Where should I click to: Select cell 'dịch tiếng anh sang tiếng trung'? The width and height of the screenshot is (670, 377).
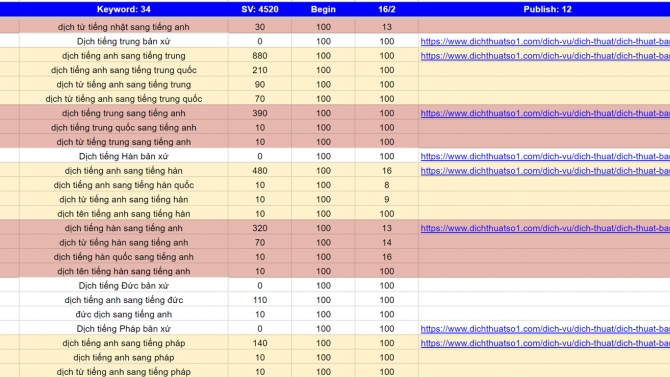pyautogui.click(x=123, y=56)
